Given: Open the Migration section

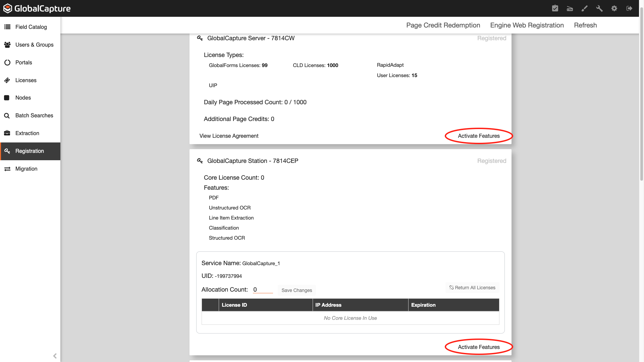Looking at the screenshot, I should click(26, 169).
